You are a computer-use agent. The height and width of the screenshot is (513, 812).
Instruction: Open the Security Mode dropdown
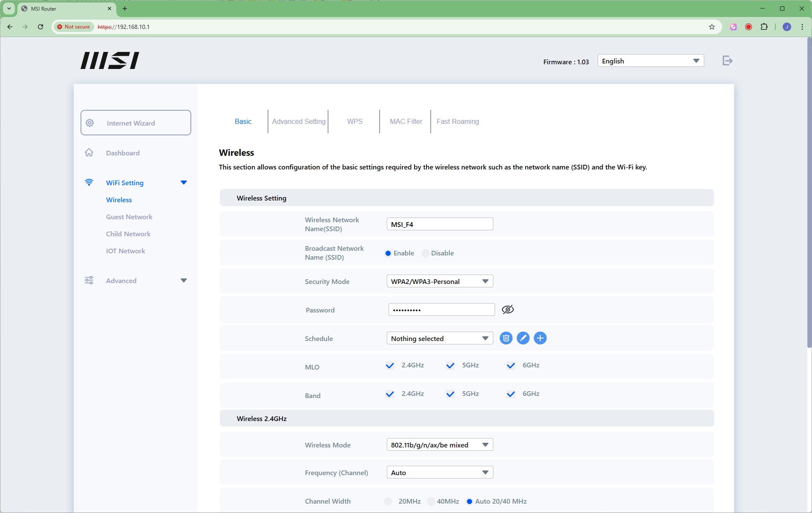click(440, 281)
